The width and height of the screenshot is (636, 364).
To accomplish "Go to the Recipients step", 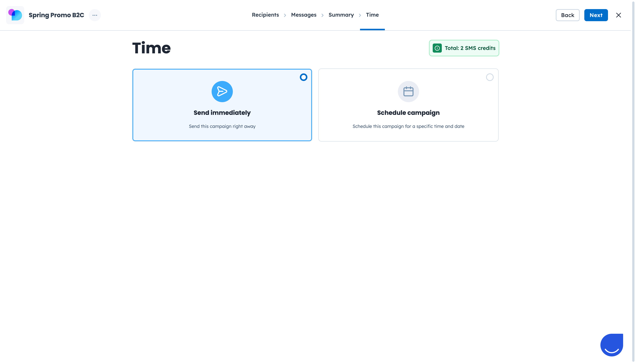I will [x=265, y=15].
